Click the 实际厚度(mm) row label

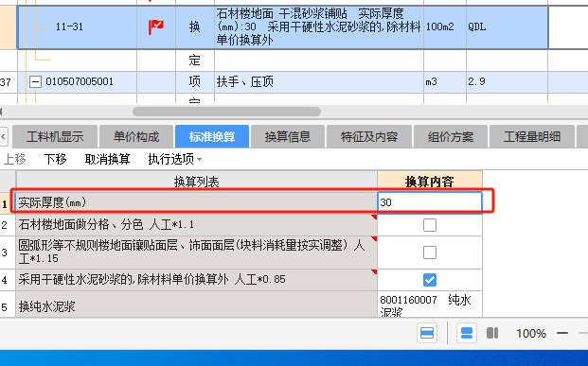(x=197, y=202)
